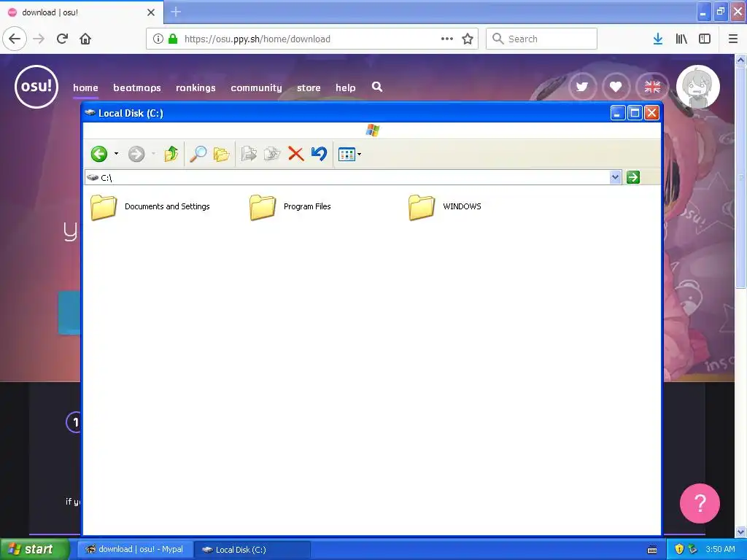Image resolution: width=747 pixels, height=560 pixels.
Task: Expand the Explorer address bar dropdown
Action: (615, 177)
